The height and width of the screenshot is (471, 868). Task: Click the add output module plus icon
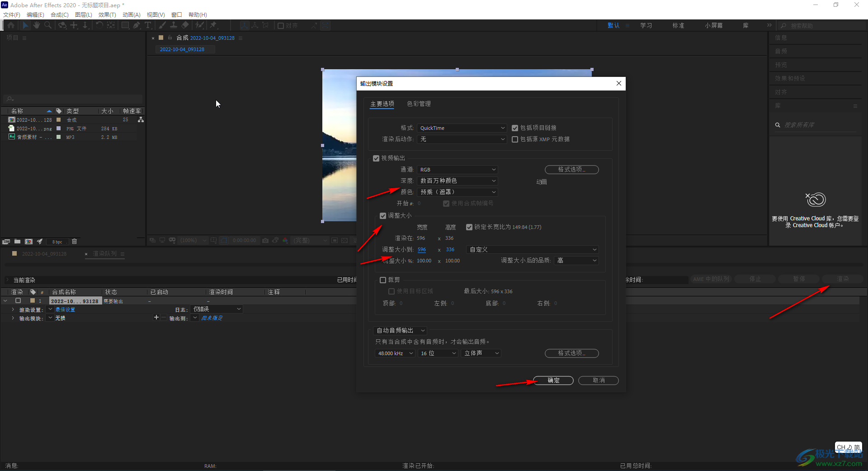point(156,318)
